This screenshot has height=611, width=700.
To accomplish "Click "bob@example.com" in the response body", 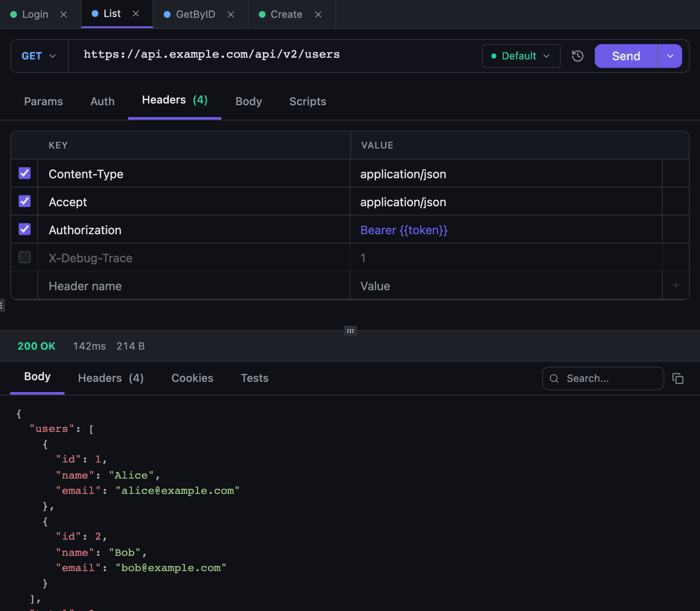I will tap(171, 568).
